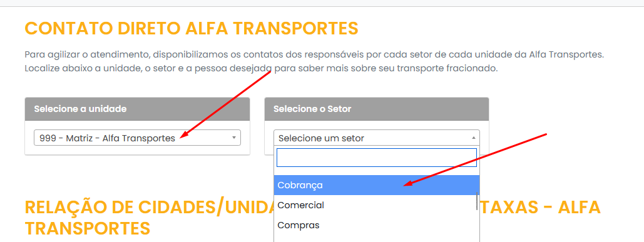Image resolution: width=644 pixels, height=242 pixels.
Task: Click the red arrow pointing at Cobrança
Action: 475,159
